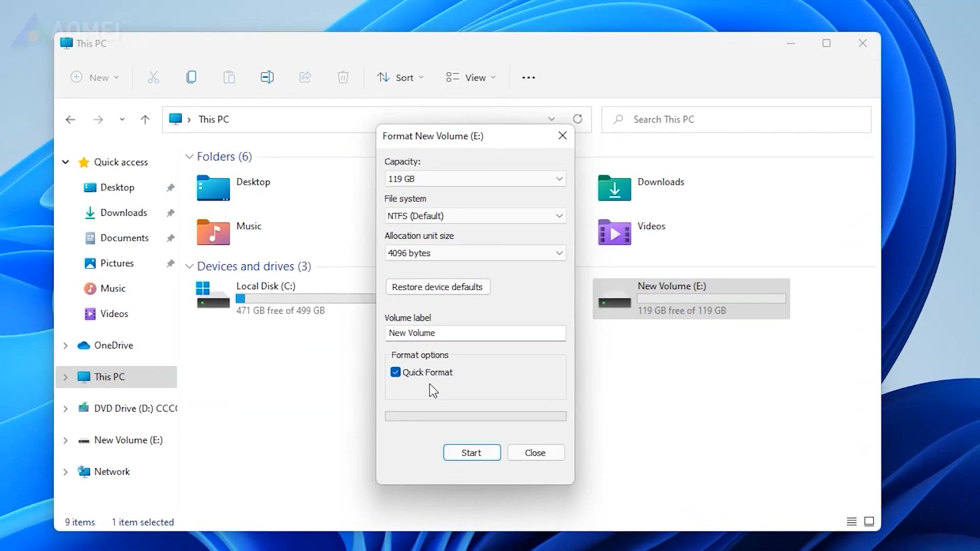Switch to large icons view in status bar
Image resolution: width=980 pixels, height=551 pixels.
point(869,521)
